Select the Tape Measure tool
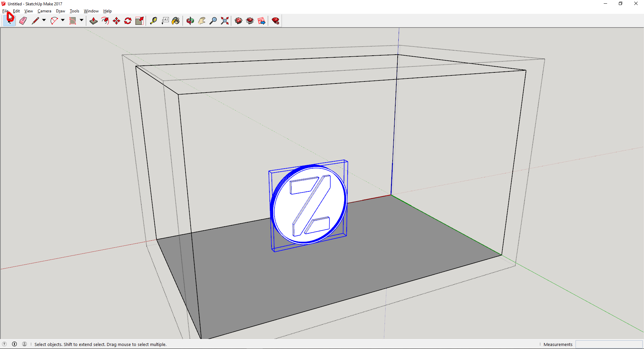 point(153,21)
